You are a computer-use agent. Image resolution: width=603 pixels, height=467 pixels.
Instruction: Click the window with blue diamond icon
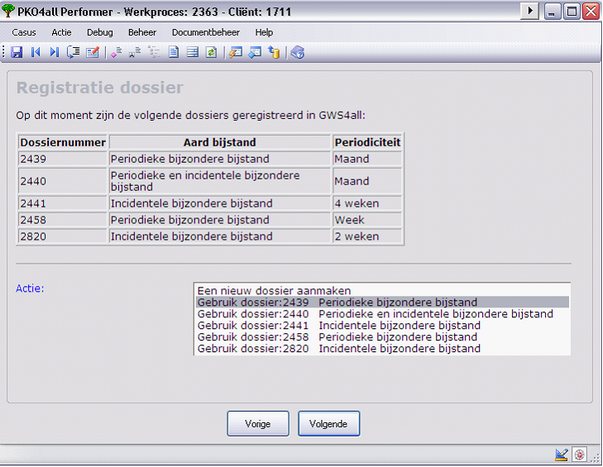(x=255, y=52)
